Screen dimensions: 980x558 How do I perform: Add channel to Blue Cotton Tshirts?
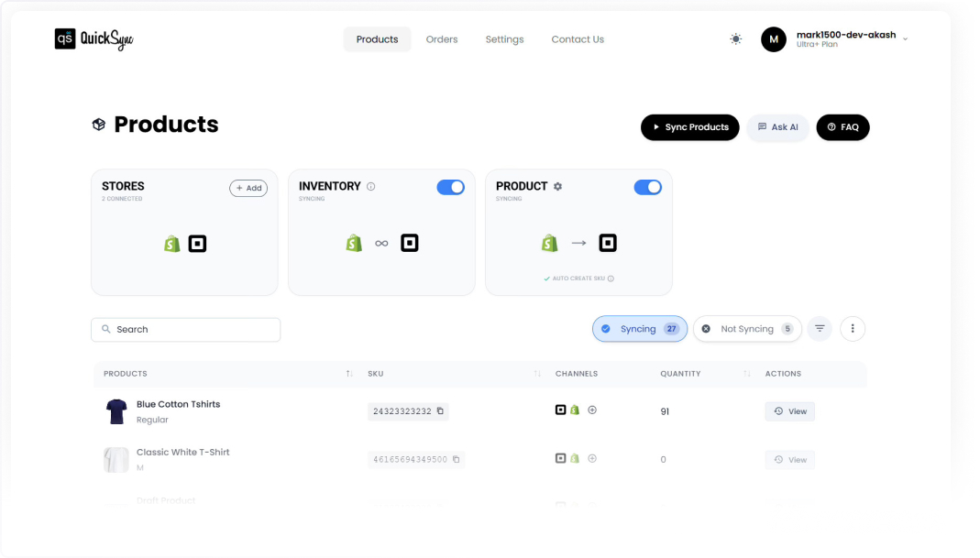pos(592,410)
